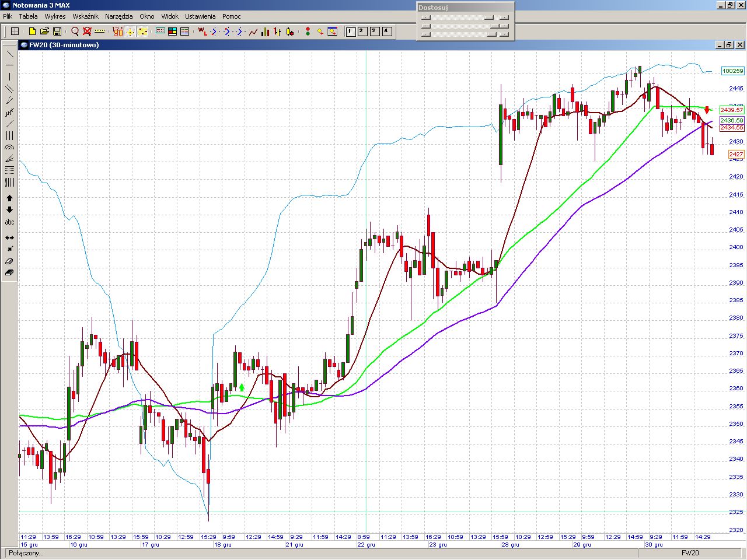Click the grid layout icon in toolbar
Viewport: 747px width, 560px height.
coord(15,32)
